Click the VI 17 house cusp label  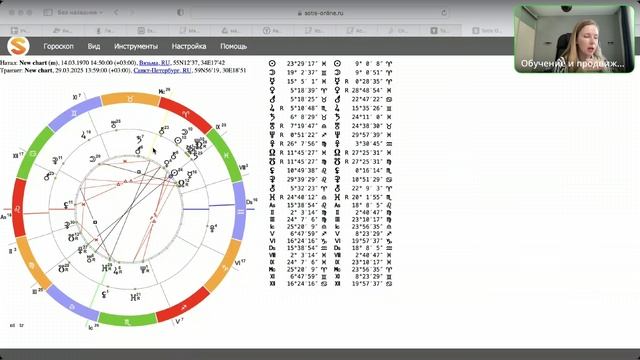click(240, 262)
